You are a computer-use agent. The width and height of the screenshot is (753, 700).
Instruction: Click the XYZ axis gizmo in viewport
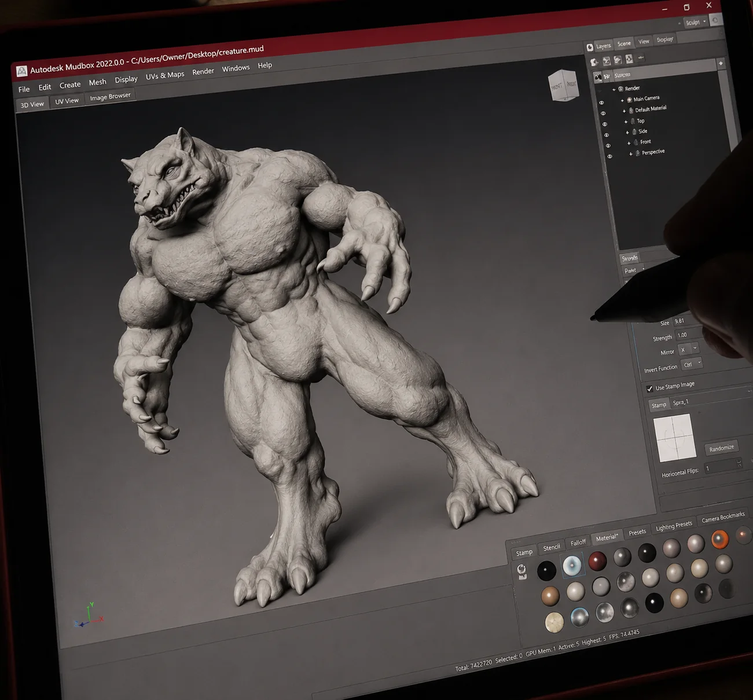click(x=89, y=616)
